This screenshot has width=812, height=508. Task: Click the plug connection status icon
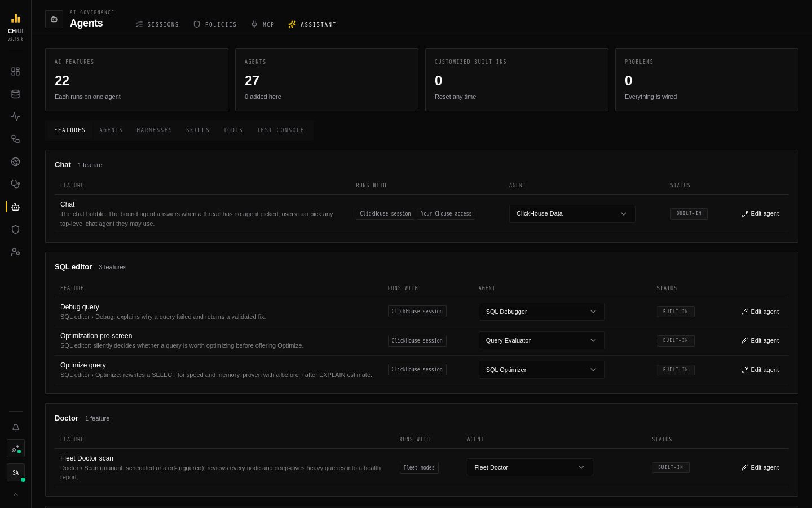tap(15, 449)
